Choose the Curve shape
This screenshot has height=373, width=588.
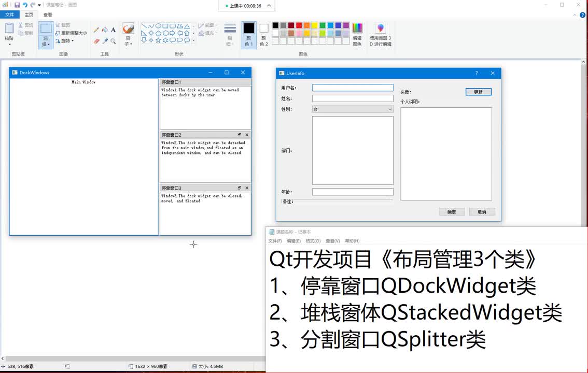pos(151,26)
